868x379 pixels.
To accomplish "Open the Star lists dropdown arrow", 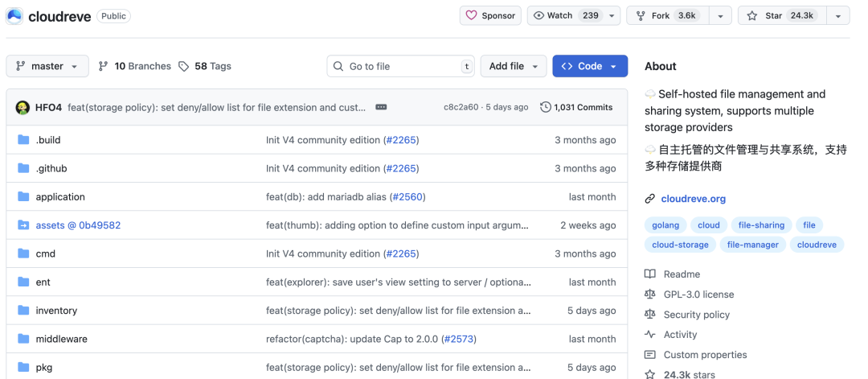I will coord(838,15).
